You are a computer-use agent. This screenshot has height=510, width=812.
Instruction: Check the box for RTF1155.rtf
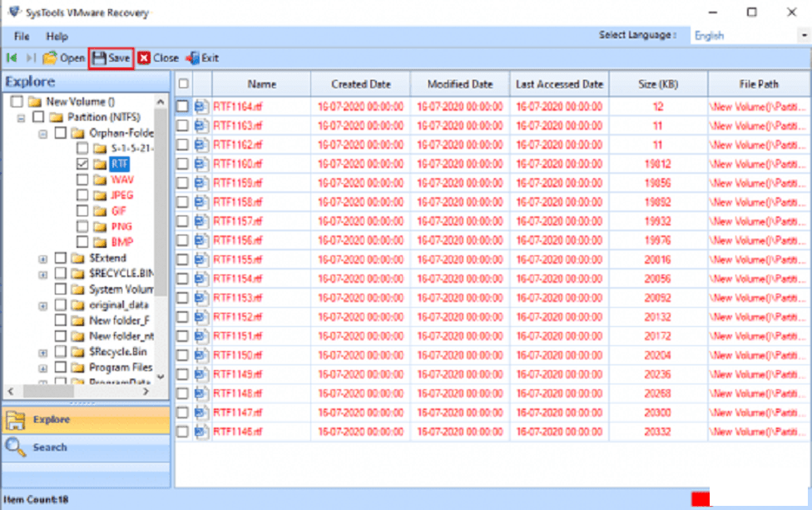pos(182,260)
